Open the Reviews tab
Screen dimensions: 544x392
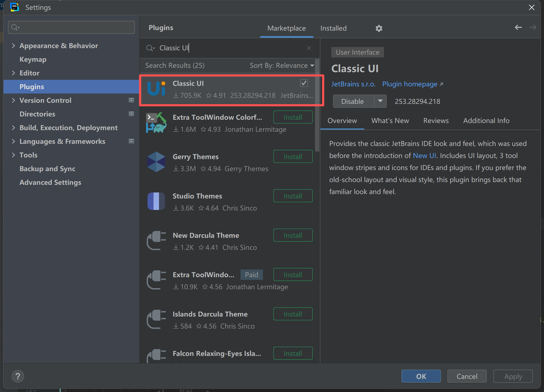[x=436, y=121]
